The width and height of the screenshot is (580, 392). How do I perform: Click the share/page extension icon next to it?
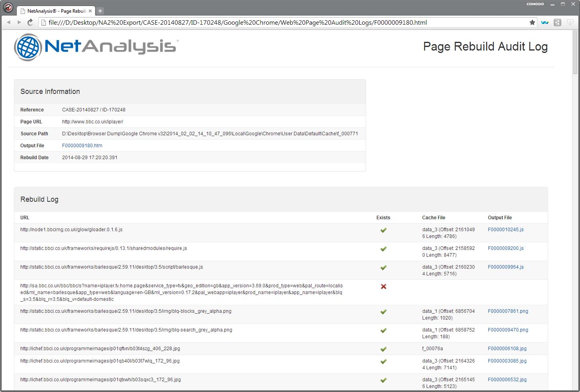click(x=558, y=23)
